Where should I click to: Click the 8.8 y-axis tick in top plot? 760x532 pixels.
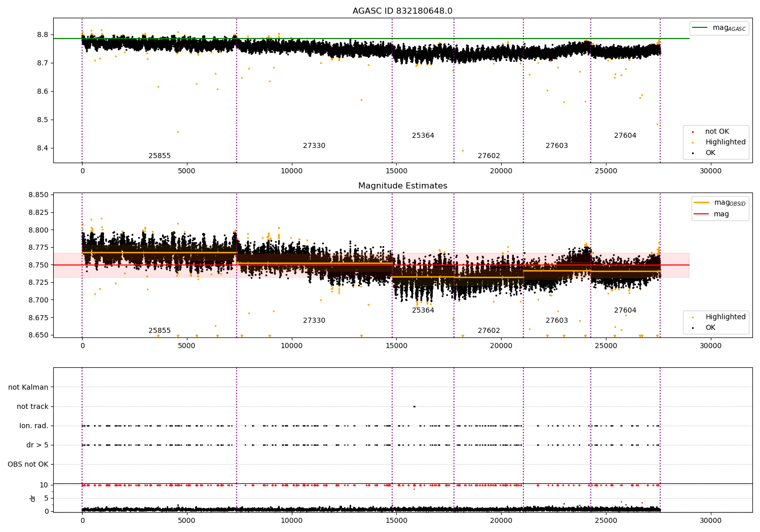[43, 35]
